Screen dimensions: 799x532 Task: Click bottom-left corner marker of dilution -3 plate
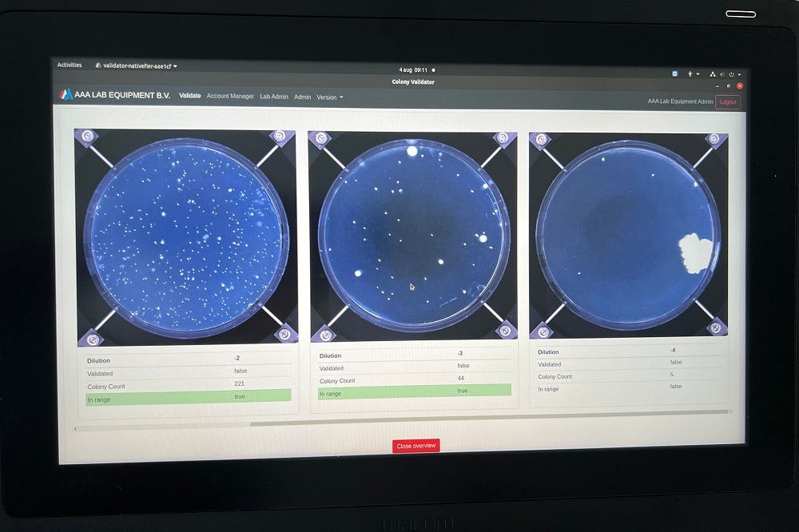coord(322,333)
